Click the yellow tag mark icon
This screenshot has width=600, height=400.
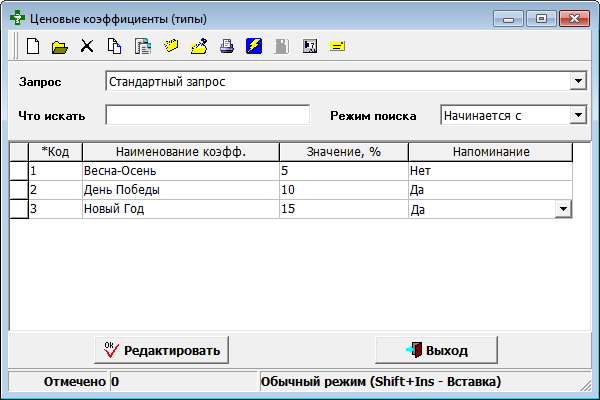click(171, 46)
